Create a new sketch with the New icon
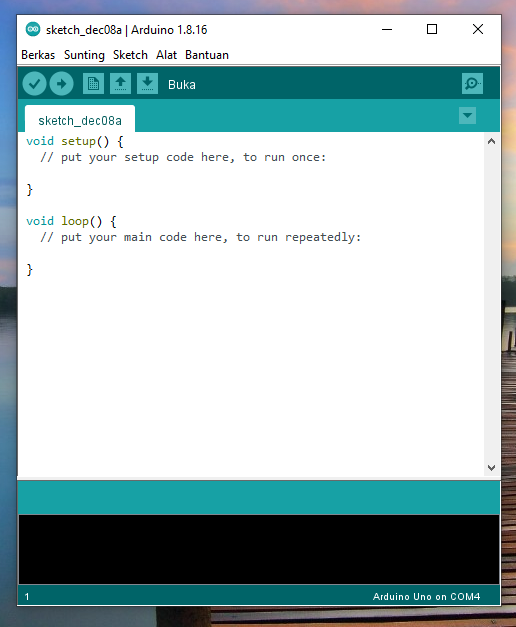Screen dimensions: 516x627 [x=93, y=84]
